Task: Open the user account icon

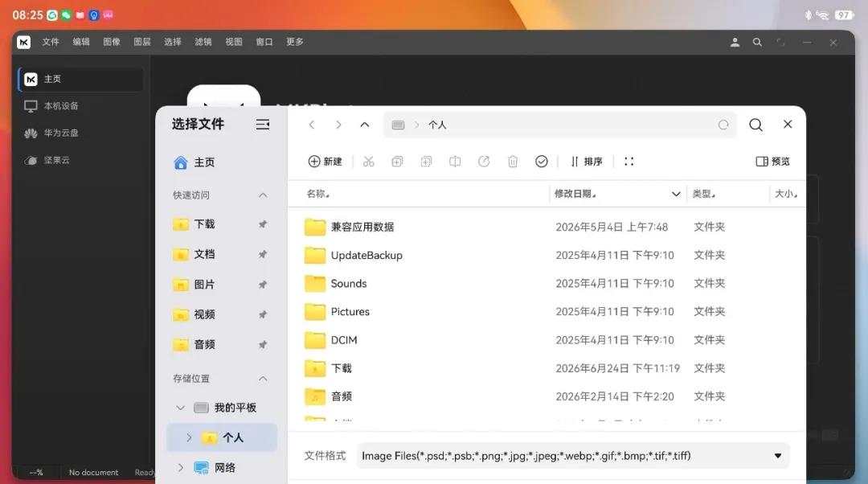Action: 735,42
